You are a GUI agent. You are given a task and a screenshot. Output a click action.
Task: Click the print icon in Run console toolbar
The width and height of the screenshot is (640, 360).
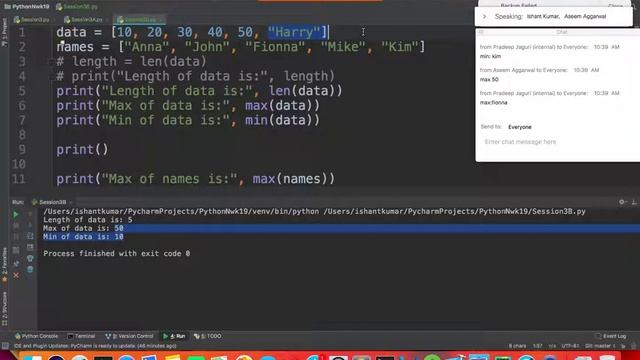[x=30, y=247]
